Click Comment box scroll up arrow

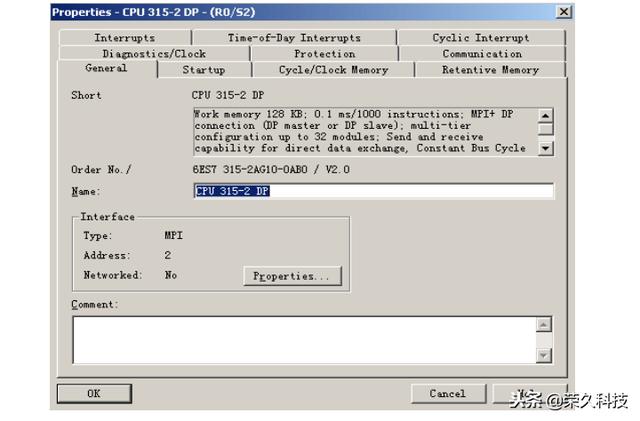tap(544, 325)
